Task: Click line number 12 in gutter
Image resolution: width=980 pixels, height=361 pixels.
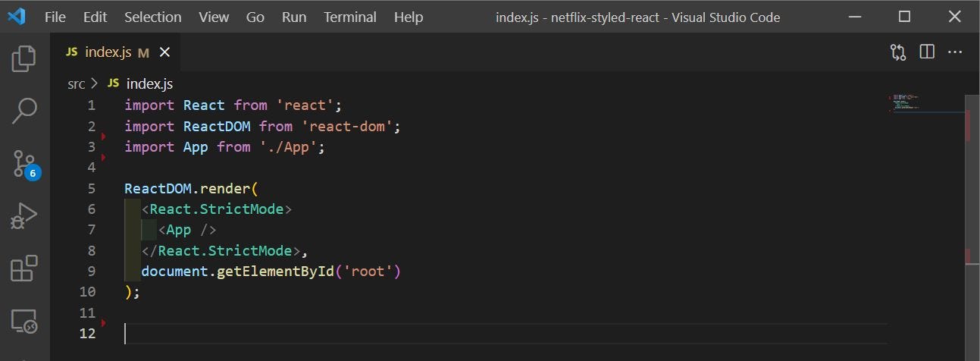Action: point(88,333)
